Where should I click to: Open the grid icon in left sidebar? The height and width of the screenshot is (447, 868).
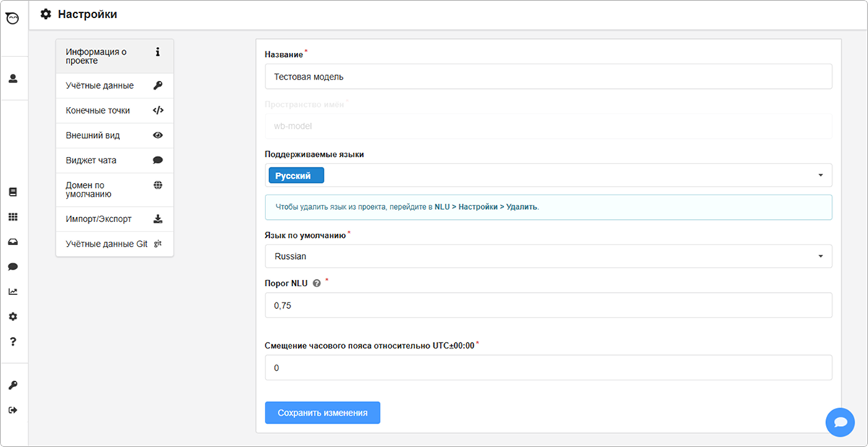(12, 217)
